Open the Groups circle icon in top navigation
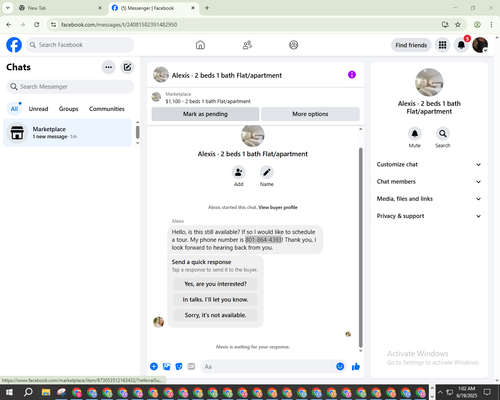The image size is (500, 400). click(x=294, y=45)
